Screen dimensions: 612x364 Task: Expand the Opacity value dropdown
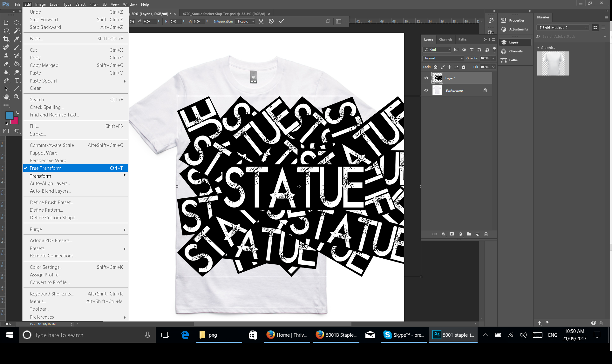(x=493, y=58)
